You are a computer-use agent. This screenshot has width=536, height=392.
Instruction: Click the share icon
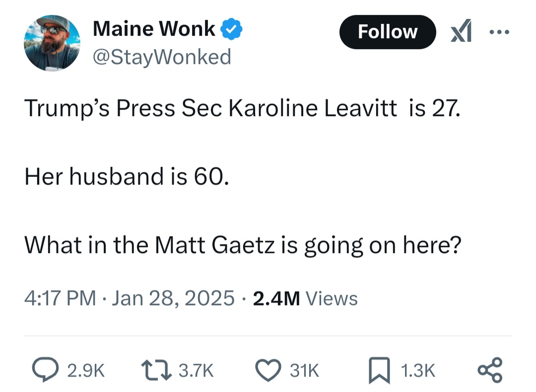point(490,370)
